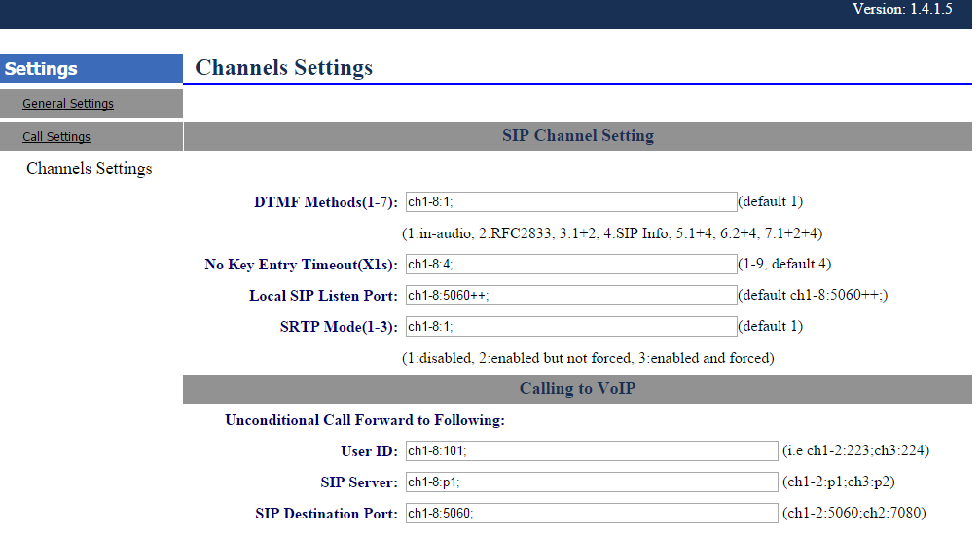This screenshot has width=980, height=536.
Task: Click the SIP Server input field
Action: click(591, 482)
